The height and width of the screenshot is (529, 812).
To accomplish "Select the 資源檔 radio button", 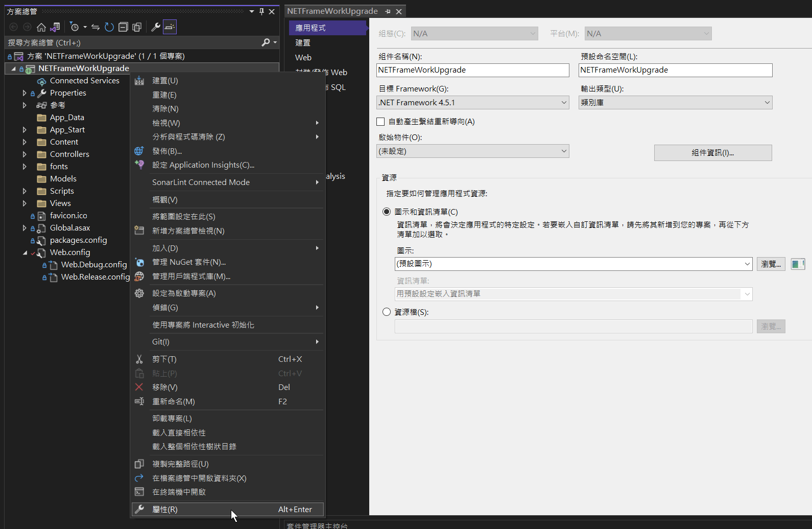I will (387, 312).
